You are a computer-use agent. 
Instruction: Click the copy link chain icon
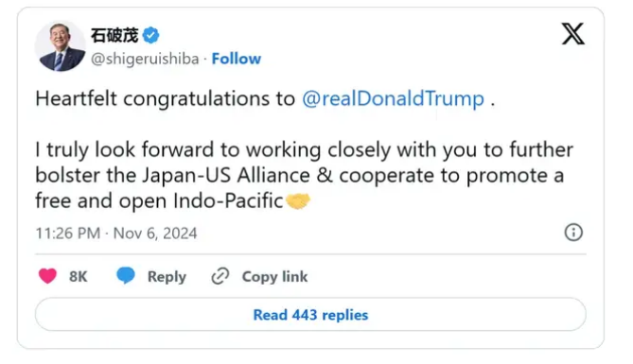pos(220,276)
